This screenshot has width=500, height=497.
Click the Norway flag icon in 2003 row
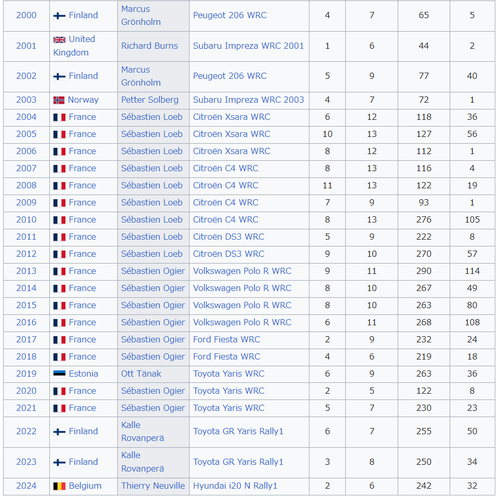[x=59, y=100]
